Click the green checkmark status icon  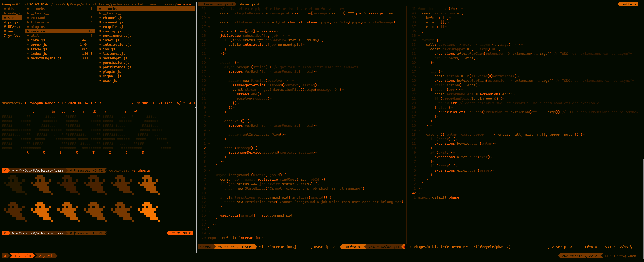pos(163,234)
